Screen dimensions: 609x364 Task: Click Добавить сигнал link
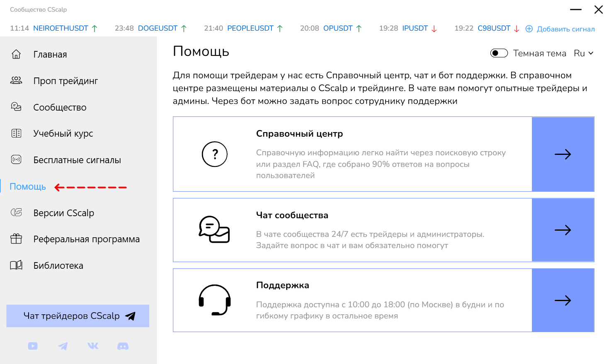coord(565,29)
